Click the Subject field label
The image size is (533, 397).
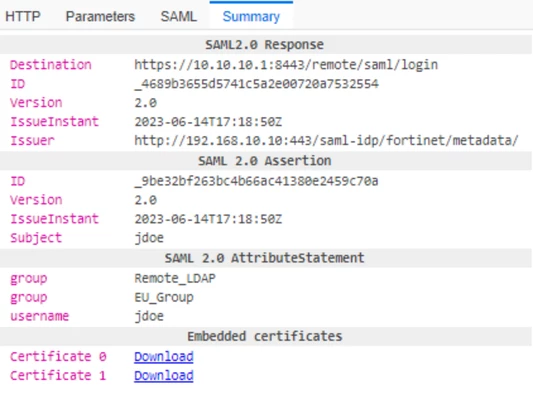click(x=36, y=238)
